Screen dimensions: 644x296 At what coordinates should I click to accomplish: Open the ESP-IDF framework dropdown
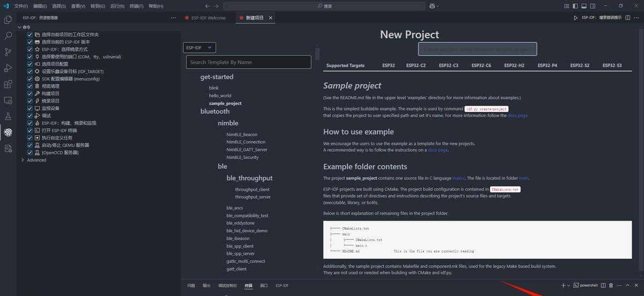pos(199,48)
